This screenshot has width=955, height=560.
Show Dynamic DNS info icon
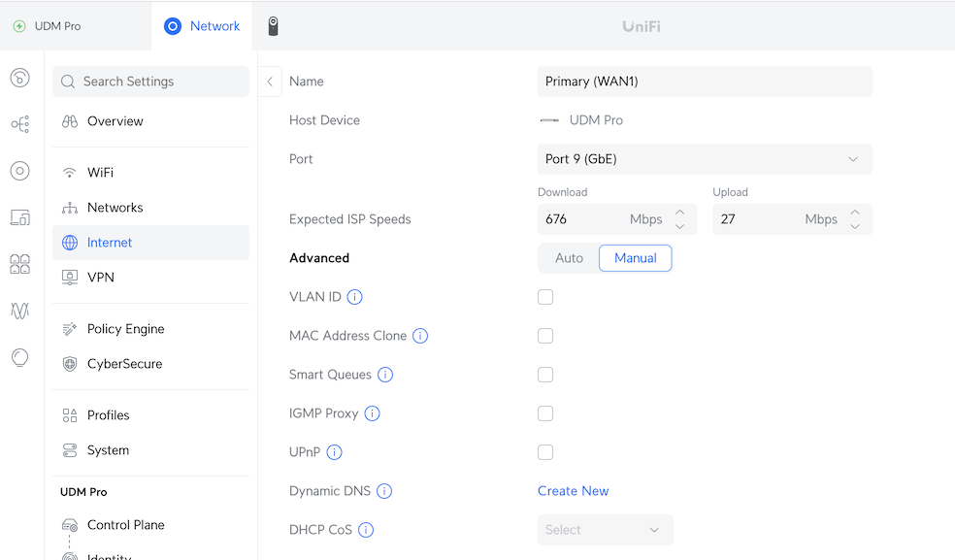click(384, 491)
